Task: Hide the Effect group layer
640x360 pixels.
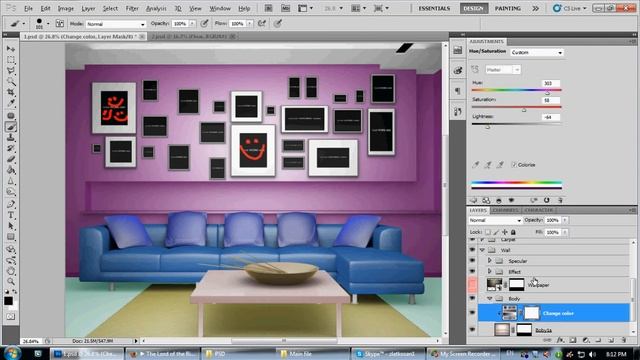Action: click(x=472, y=271)
